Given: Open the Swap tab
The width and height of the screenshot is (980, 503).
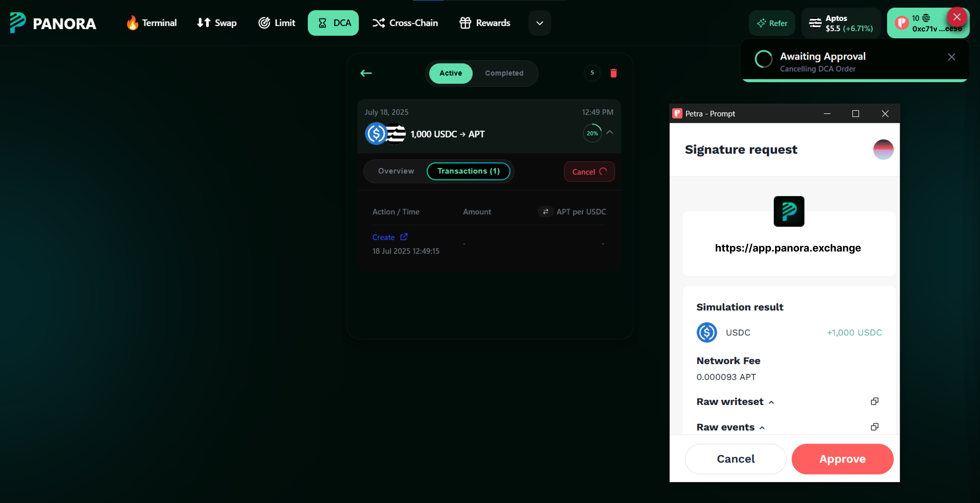Looking at the screenshot, I should (217, 23).
